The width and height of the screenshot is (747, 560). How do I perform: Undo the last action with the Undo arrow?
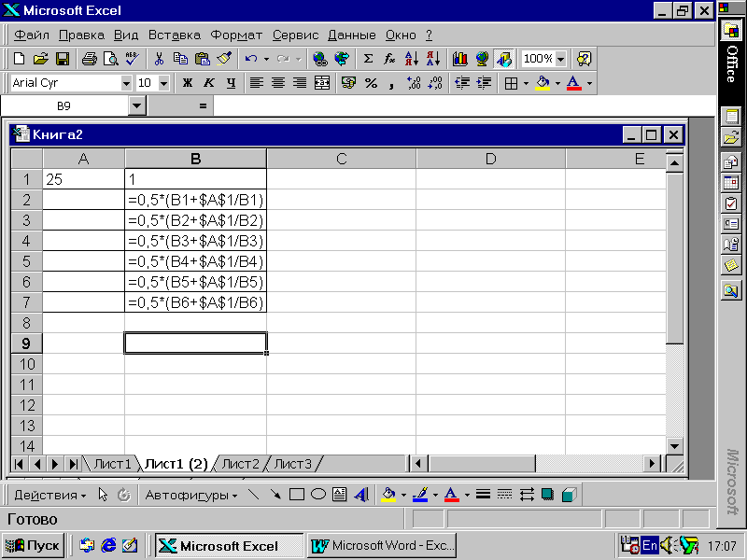(x=251, y=59)
